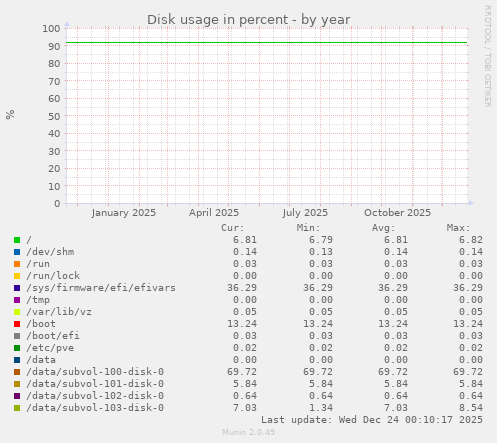Click the green swatch for /
Viewport: 497px width, 443px height.
tap(17, 240)
